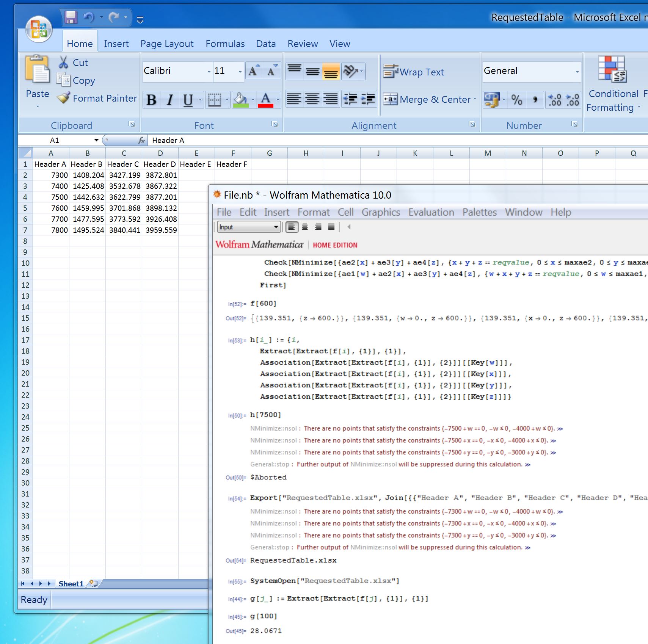Click Mathematica align left icon
The height and width of the screenshot is (644, 648).
pyautogui.click(x=291, y=227)
